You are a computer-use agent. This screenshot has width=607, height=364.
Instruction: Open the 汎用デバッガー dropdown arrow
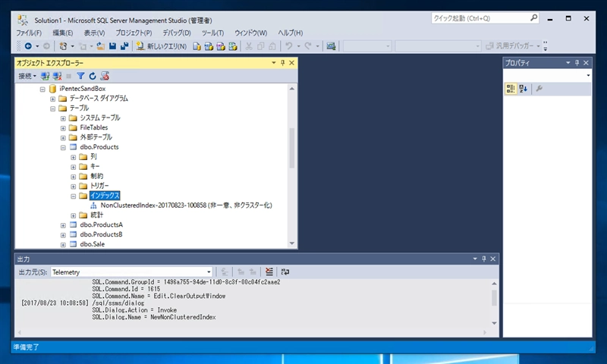(x=538, y=46)
